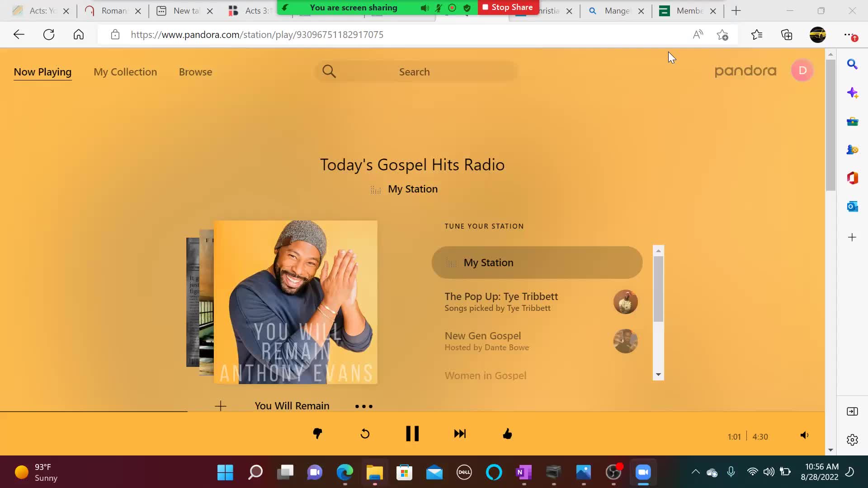The image size is (868, 488).
Task: Open the profile avatar D menu
Action: [802, 70]
